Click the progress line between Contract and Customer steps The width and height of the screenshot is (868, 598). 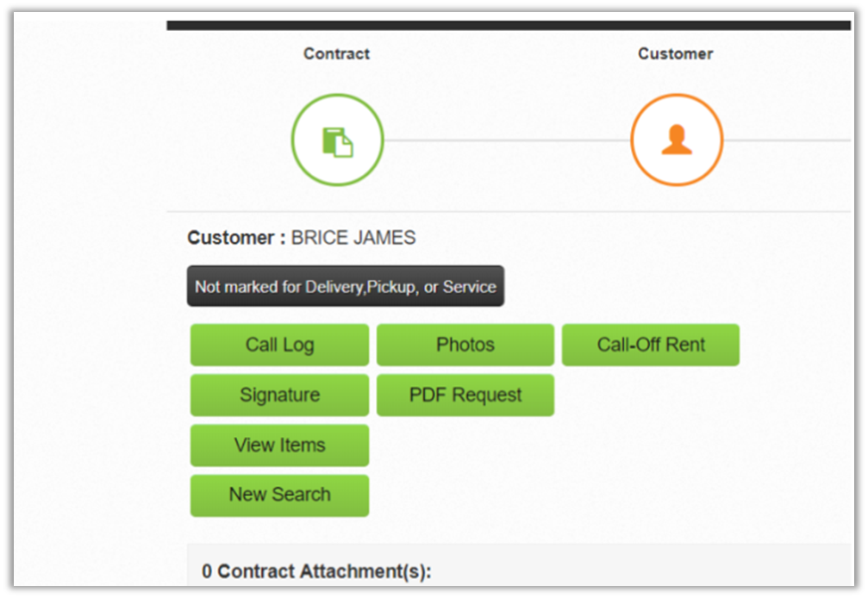(507, 140)
